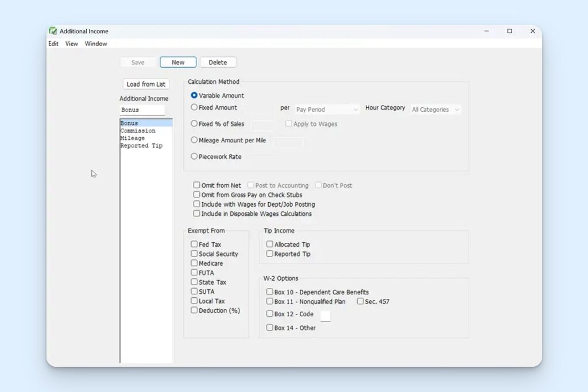Image resolution: width=588 pixels, height=392 pixels.
Task: Enable Omit from Gross Pay on Check Stubs
Action: click(196, 194)
